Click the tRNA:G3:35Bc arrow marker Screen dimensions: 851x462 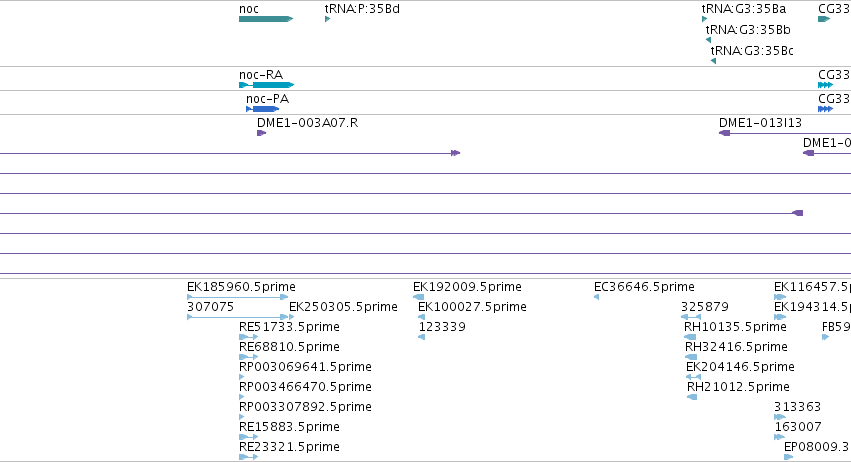[713, 61]
